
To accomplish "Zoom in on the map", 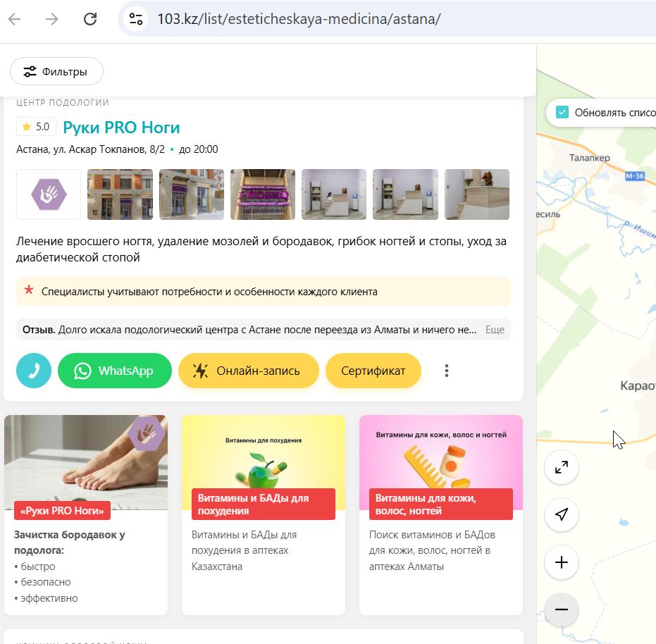I will (562, 562).
